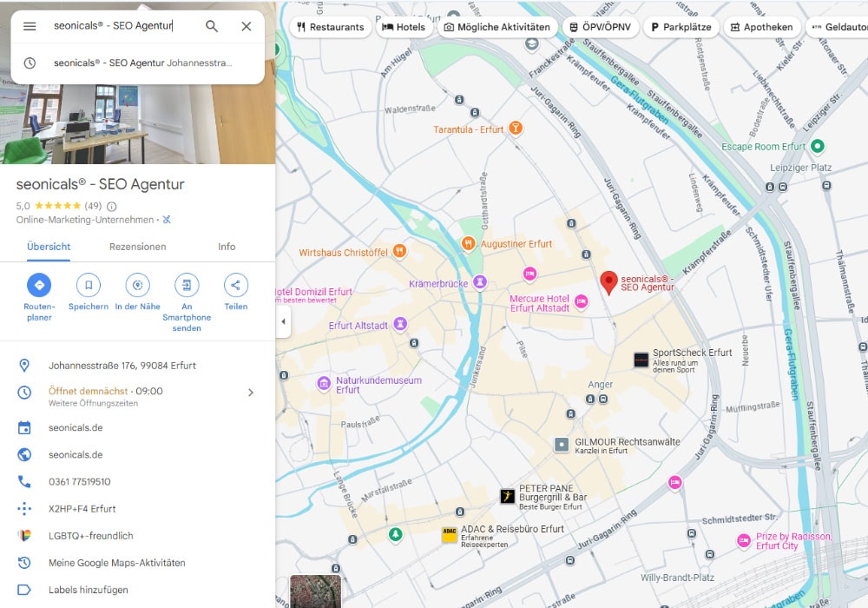Click the Escape Room Erfurt marker
The image size is (868, 608).
click(x=817, y=146)
